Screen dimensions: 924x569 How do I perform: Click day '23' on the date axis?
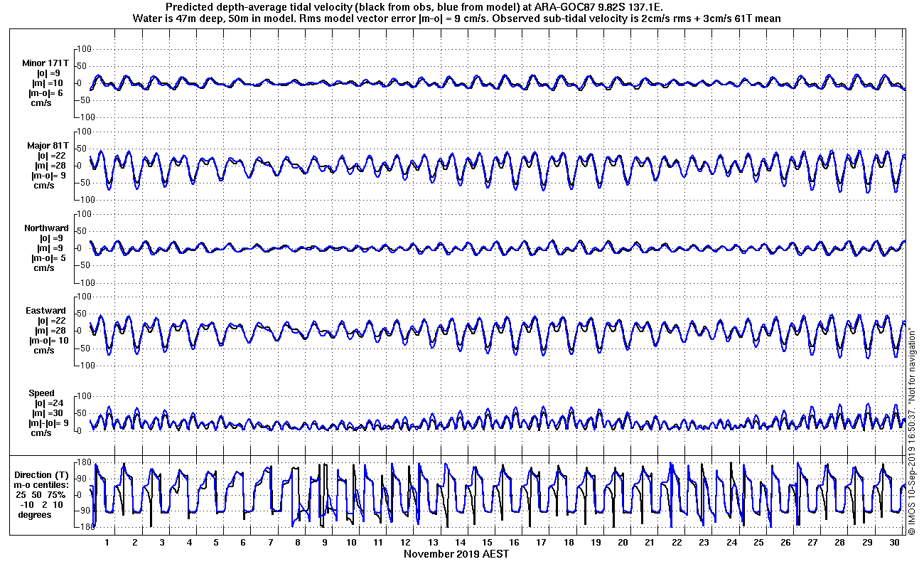pyautogui.click(x=704, y=542)
